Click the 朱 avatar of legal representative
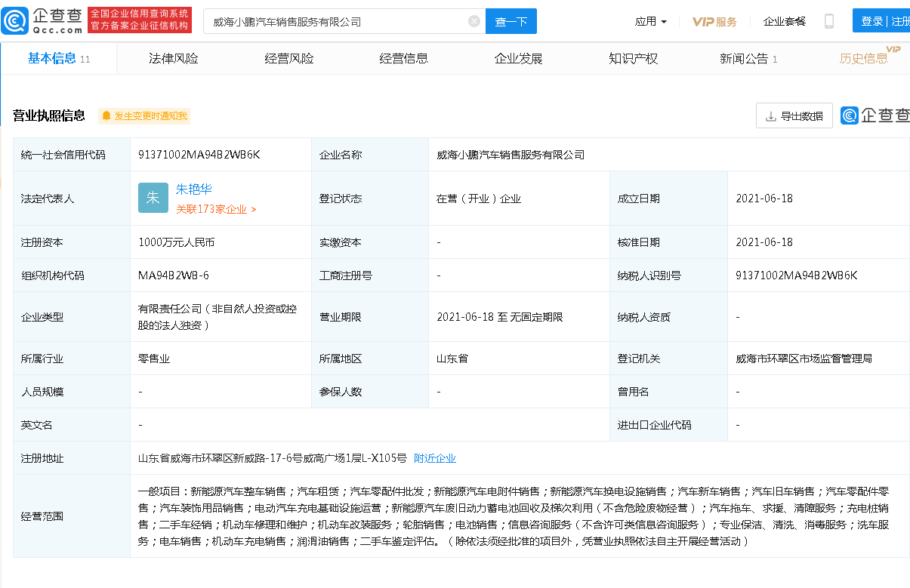Viewport: 910px width, 588px height. [x=153, y=197]
